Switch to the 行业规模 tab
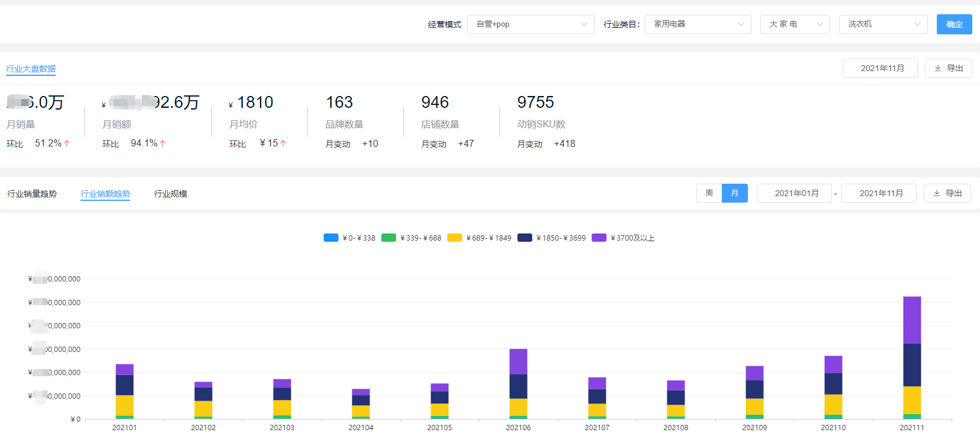Screen dimensions: 980x445 click(x=171, y=194)
